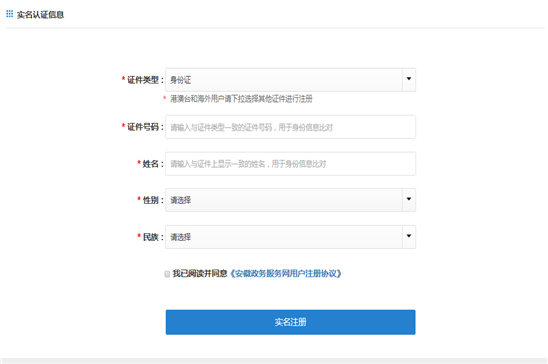Open the 证件类型 dropdown showing 身份证
The image size is (548, 364).
tap(290, 80)
